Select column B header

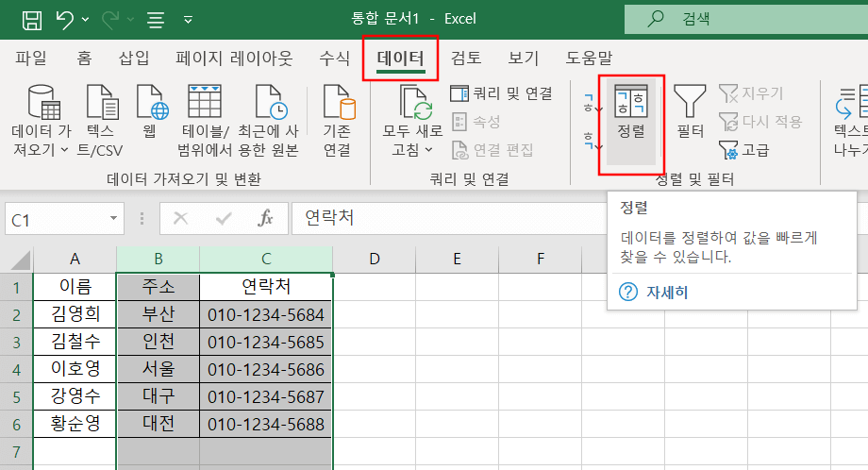[158, 260]
